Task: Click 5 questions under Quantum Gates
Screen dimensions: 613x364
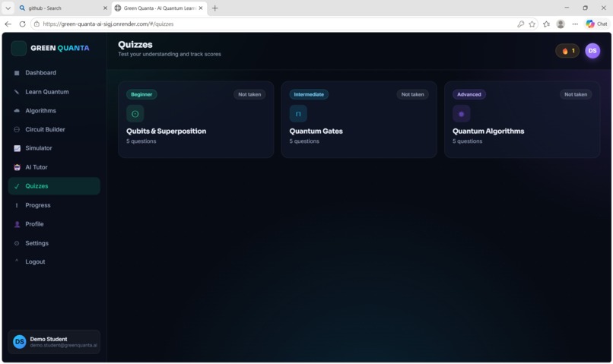Action: 304,141
